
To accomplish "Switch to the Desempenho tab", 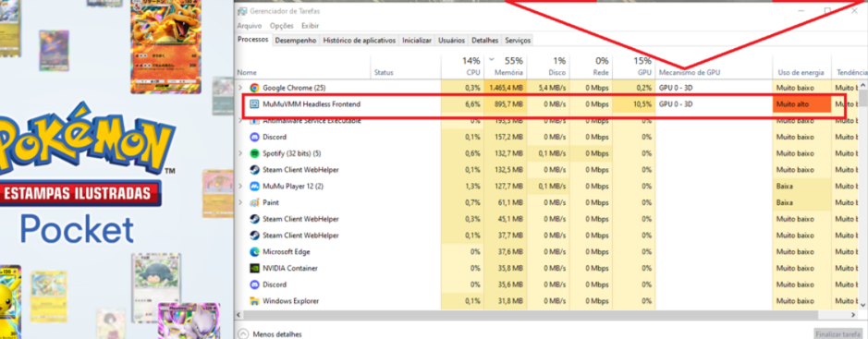I will pyautogui.click(x=296, y=41).
